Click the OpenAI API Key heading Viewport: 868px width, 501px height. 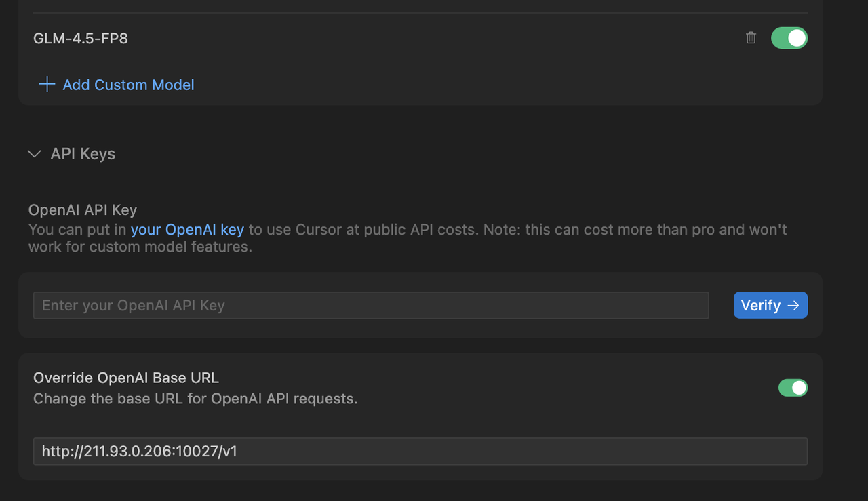(x=83, y=210)
